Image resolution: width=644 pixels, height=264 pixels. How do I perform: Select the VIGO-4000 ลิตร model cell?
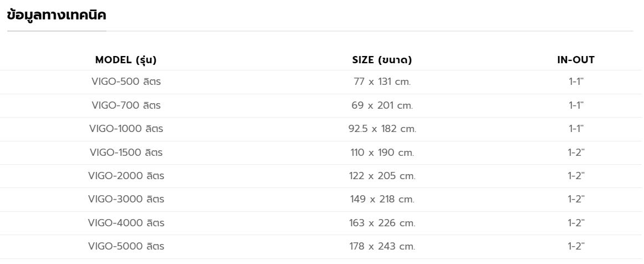pos(126,223)
